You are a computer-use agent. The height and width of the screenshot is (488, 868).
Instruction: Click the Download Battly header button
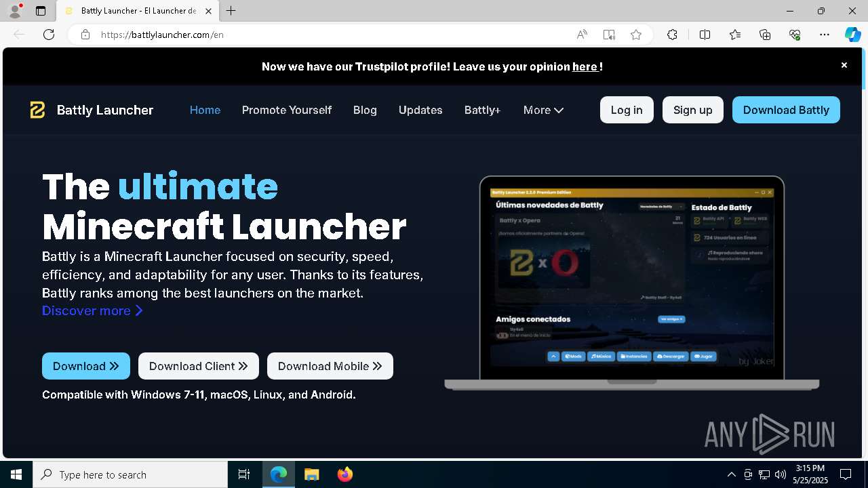pyautogui.click(x=786, y=110)
